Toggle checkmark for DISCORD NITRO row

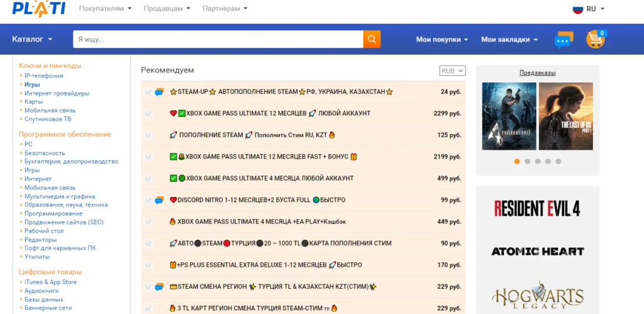(148, 200)
